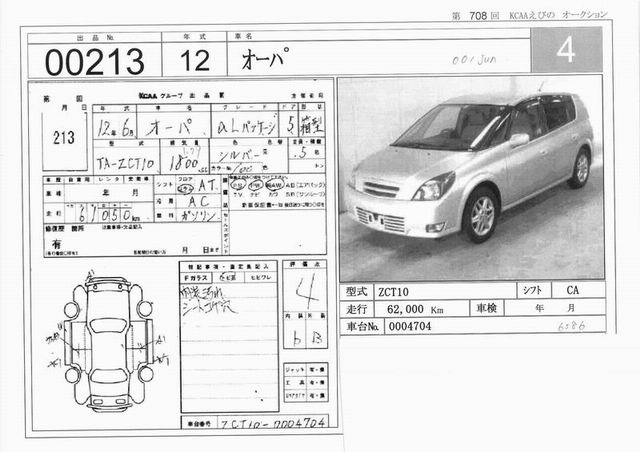Click the circled PW option
This screenshot has height=452, width=640.
255,185
